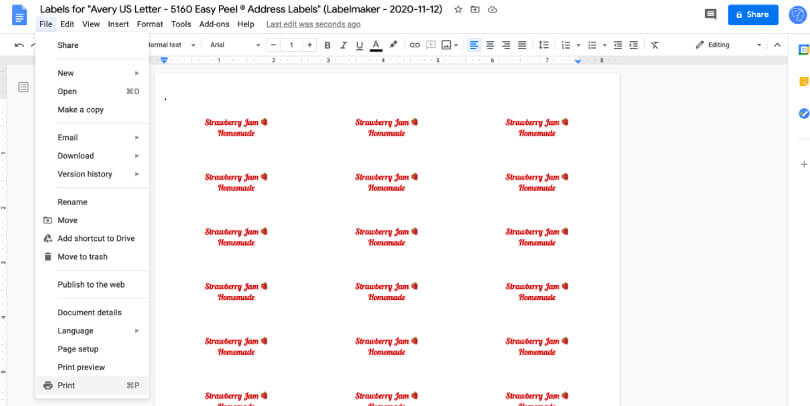810x406 pixels.
Task: Open Google Tasks side panel icon
Action: (x=804, y=113)
